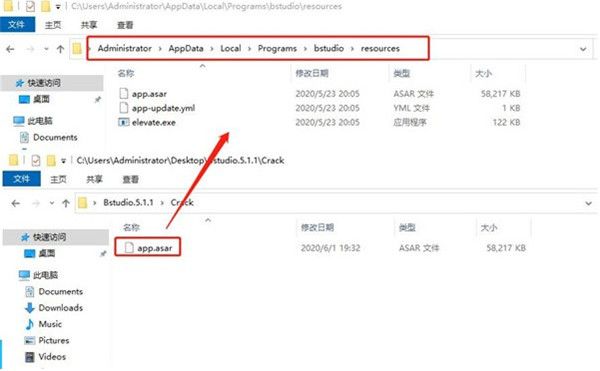Viewport: 600px width, 371px height.
Task: Click properties checkmark icon in resources title bar
Action: 30,6
